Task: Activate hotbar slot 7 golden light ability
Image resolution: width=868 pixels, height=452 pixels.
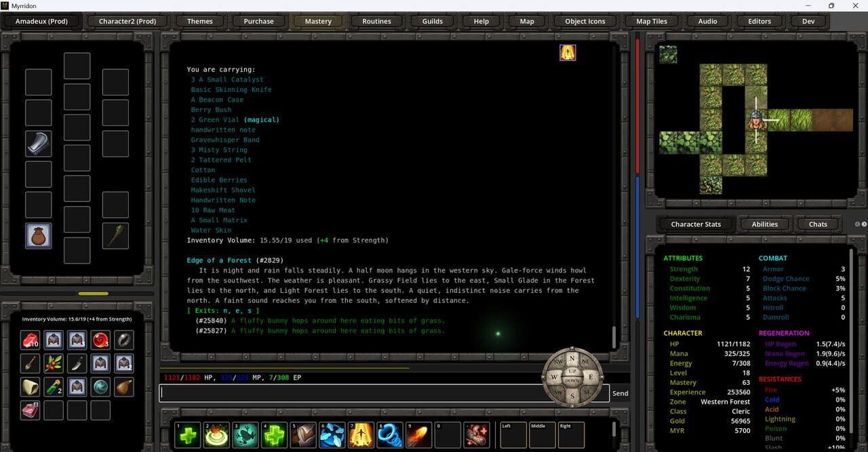Action: tap(361, 435)
